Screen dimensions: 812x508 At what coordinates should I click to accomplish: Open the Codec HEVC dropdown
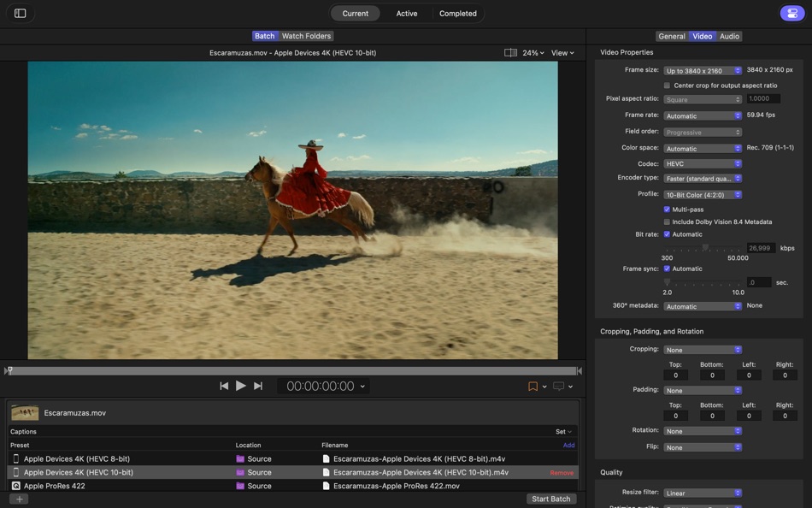click(703, 163)
